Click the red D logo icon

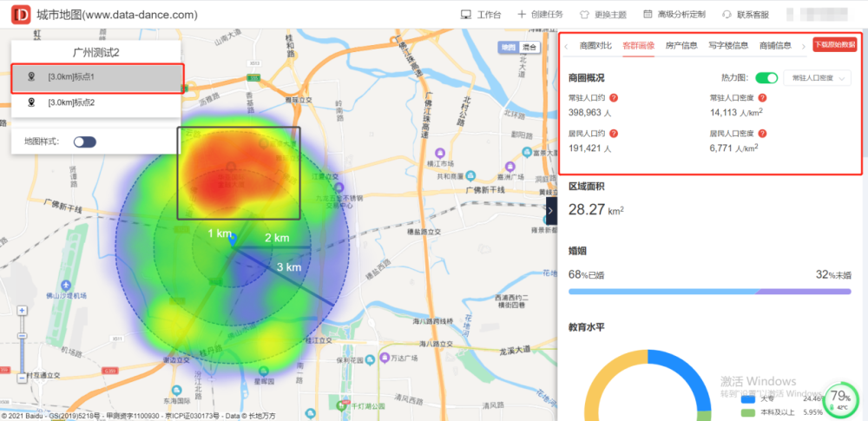[x=21, y=15]
